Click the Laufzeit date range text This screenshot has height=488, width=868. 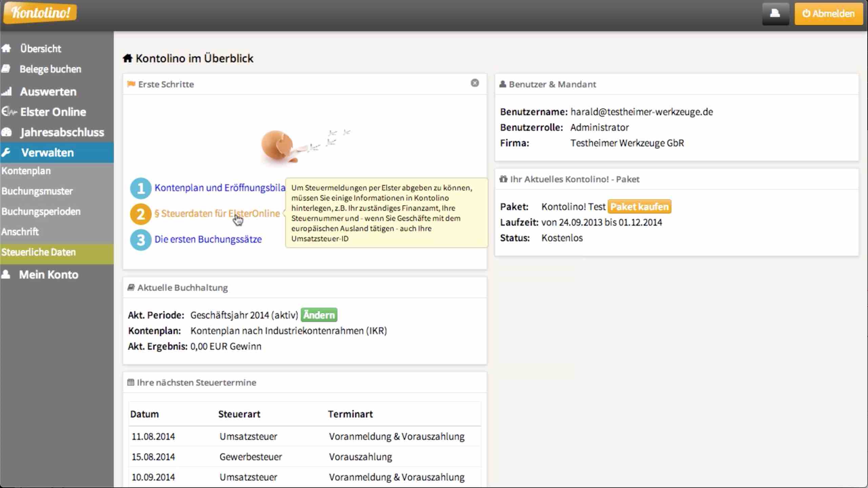(602, 222)
